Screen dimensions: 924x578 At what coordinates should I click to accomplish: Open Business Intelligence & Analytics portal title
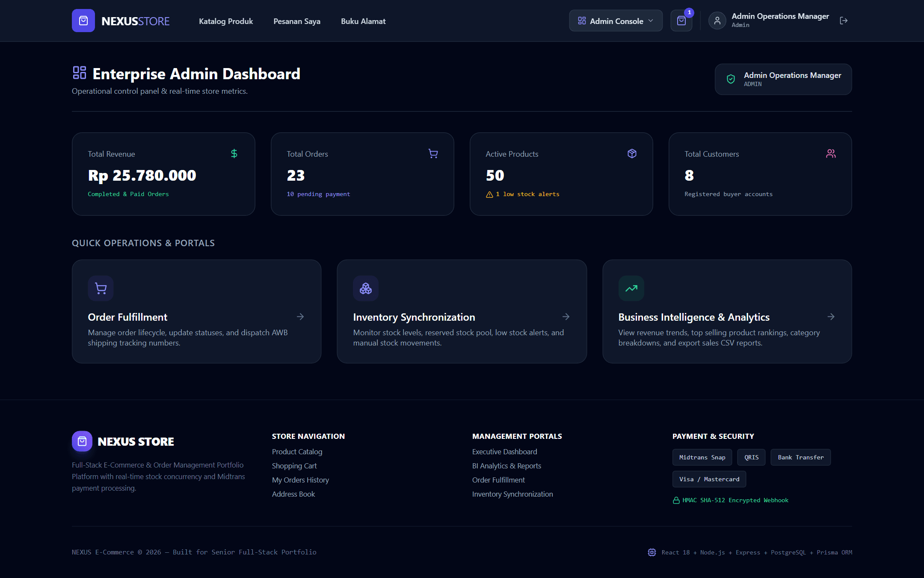pos(694,317)
